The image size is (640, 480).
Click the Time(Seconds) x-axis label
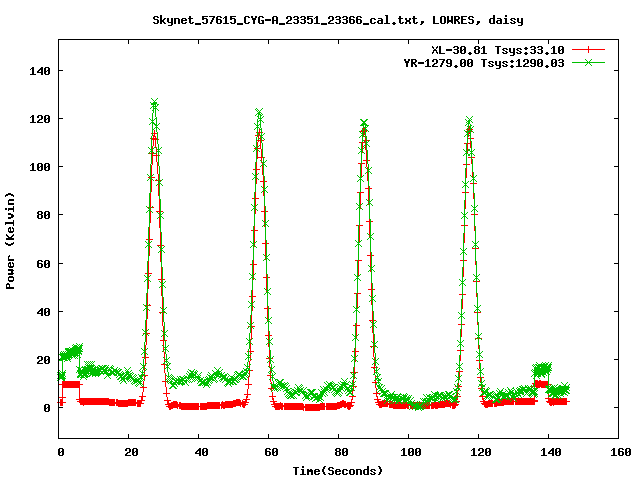tap(338, 471)
